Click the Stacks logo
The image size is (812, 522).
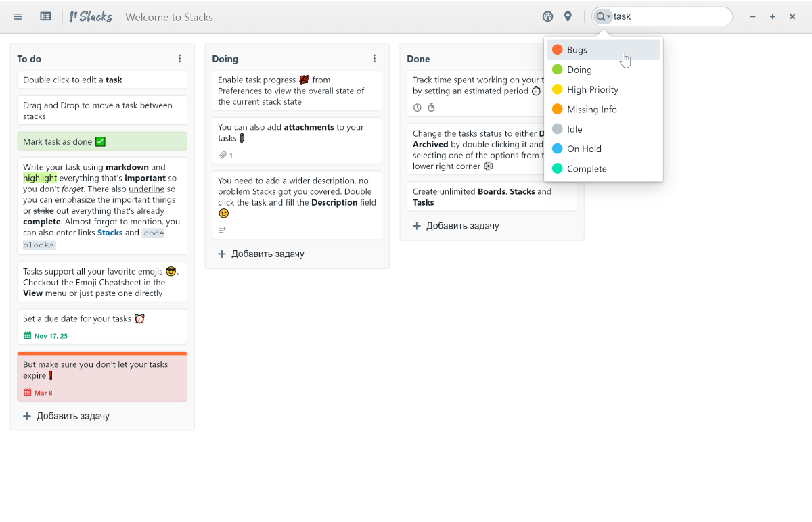pyautogui.click(x=91, y=17)
